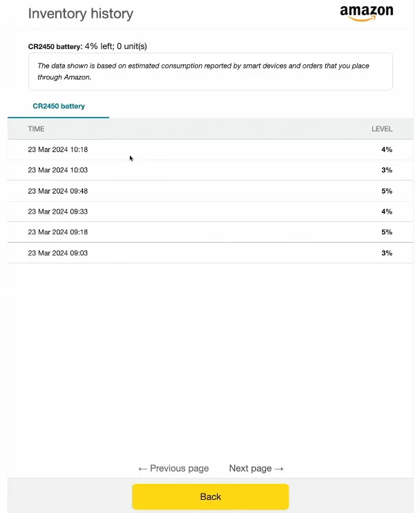Click the "4% left; 0 unit(s)" summary text
The height and width of the screenshot is (513, 420).
pos(116,46)
